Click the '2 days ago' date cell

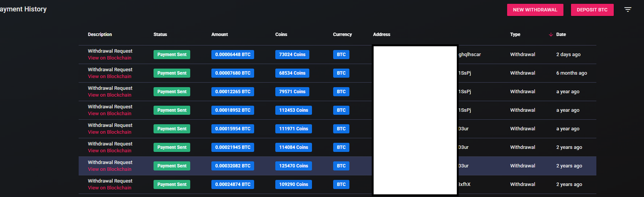[x=569, y=54]
